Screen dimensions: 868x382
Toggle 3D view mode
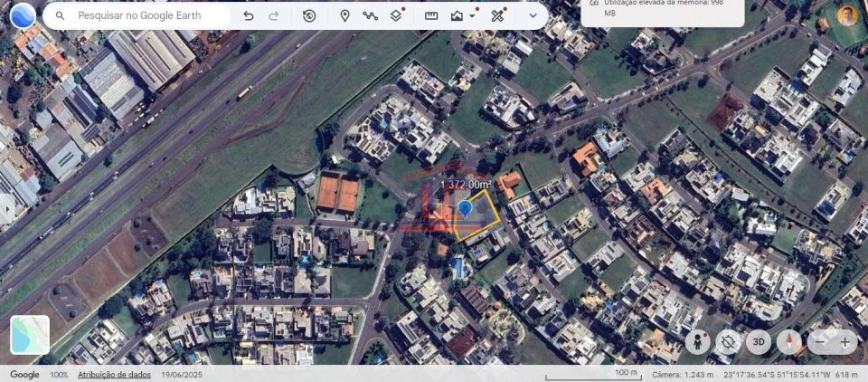759,342
